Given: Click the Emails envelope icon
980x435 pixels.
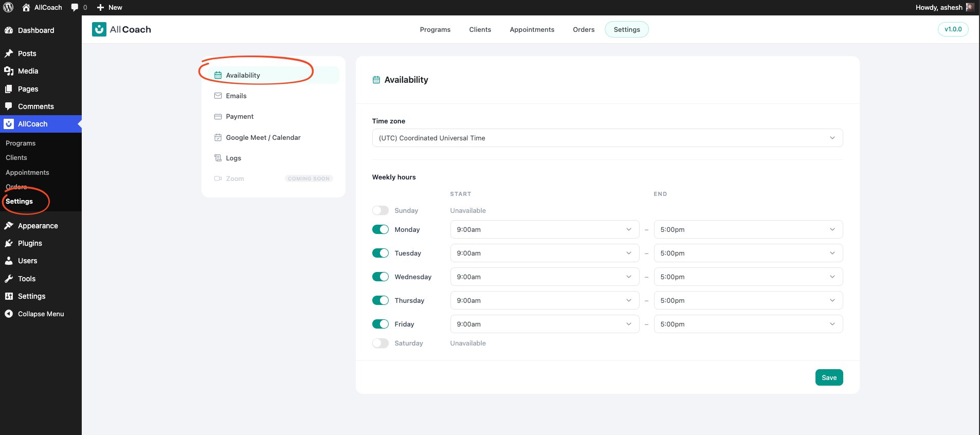Looking at the screenshot, I should point(218,96).
